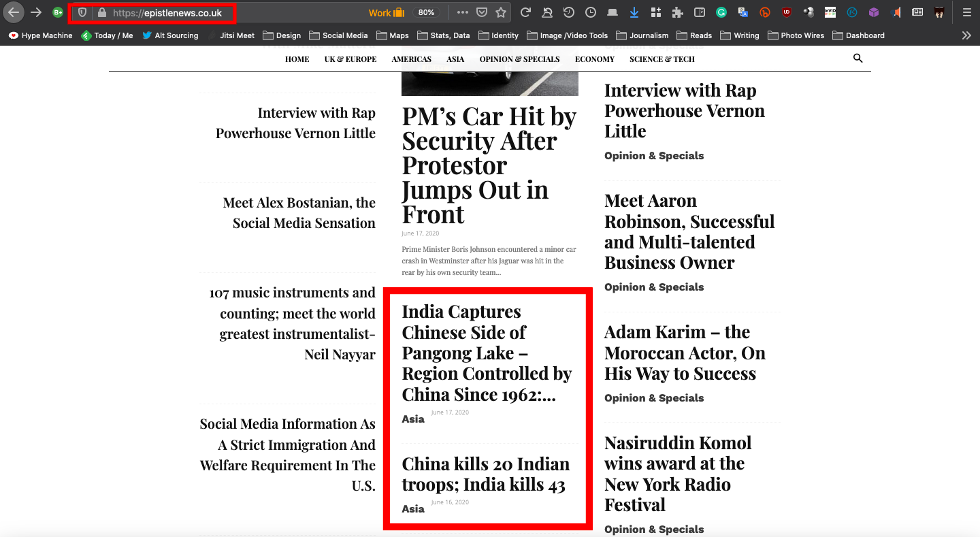Open the uBlock Origin shield extension
This screenshot has width=980, height=537.
(x=787, y=12)
